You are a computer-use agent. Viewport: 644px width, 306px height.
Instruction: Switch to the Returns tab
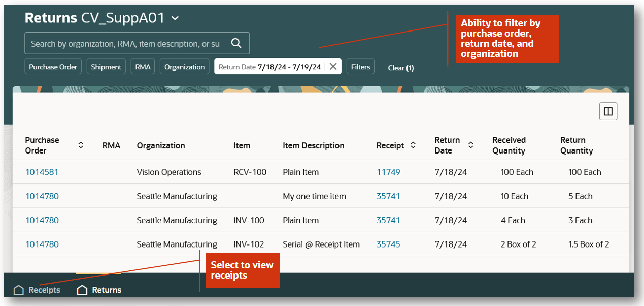pyautogui.click(x=99, y=290)
